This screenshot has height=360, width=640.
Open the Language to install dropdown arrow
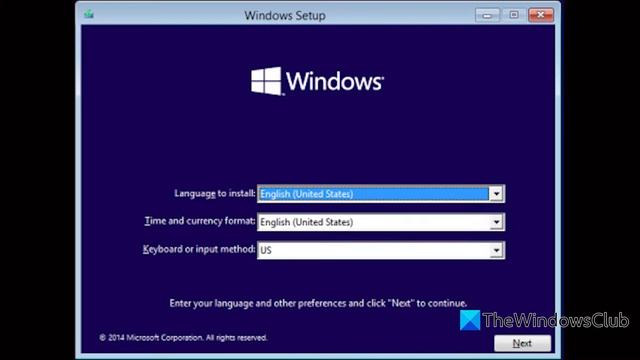[x=496, y=194]
